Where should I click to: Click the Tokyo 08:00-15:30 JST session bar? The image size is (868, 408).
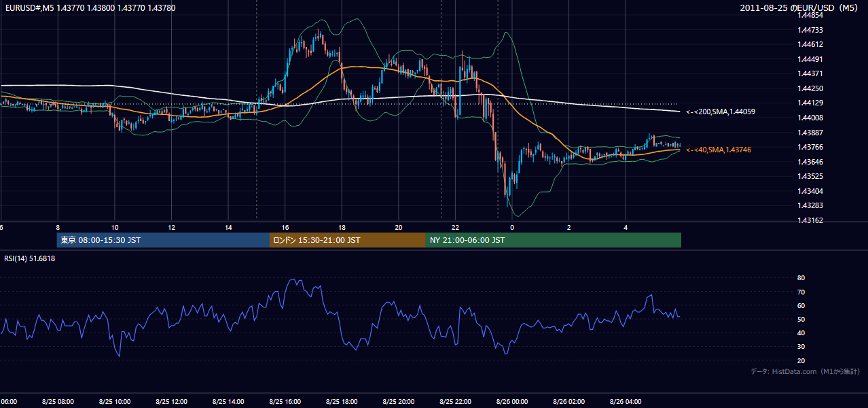pyautogui.click(x=163, y=240)
